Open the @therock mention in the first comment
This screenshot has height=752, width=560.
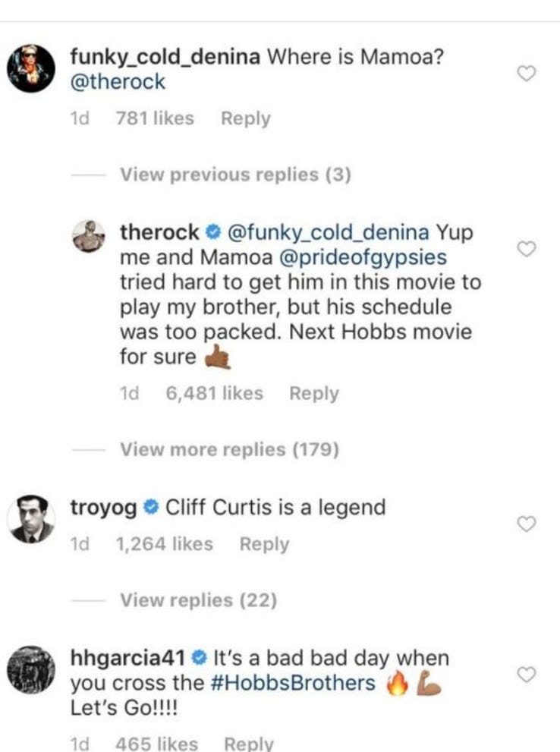pos(117,82)
